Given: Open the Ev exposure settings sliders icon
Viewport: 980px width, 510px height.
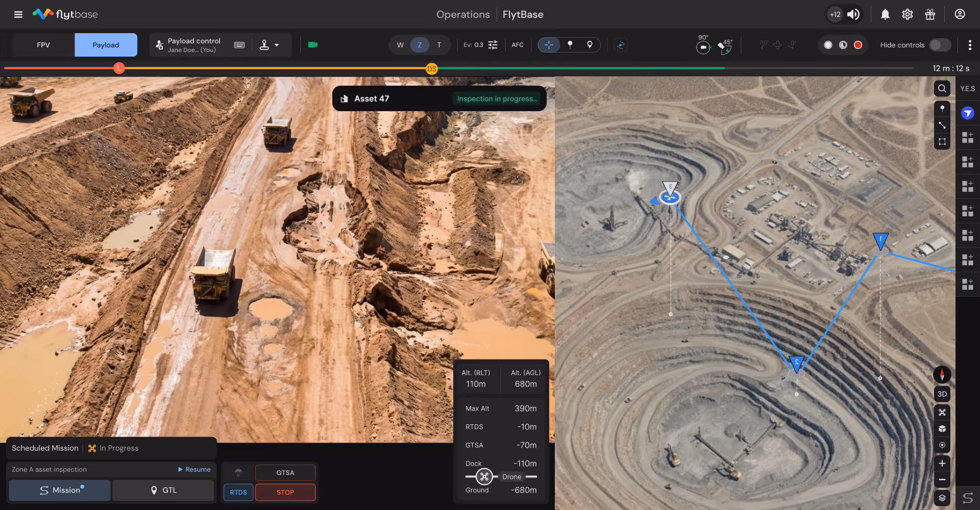Looking at the screenshot, I should pos(493,45).
